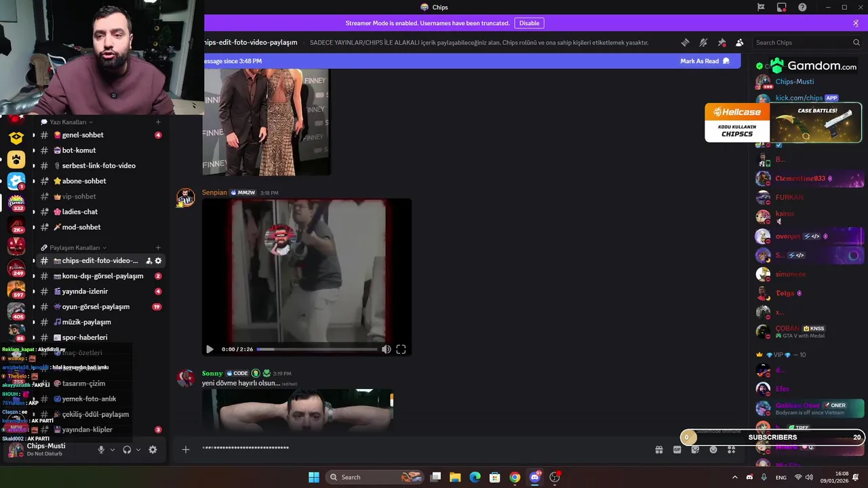Open the emoji picker
Image resolution: width=868 pixels, height=488 pixels.
pos(713,449)
